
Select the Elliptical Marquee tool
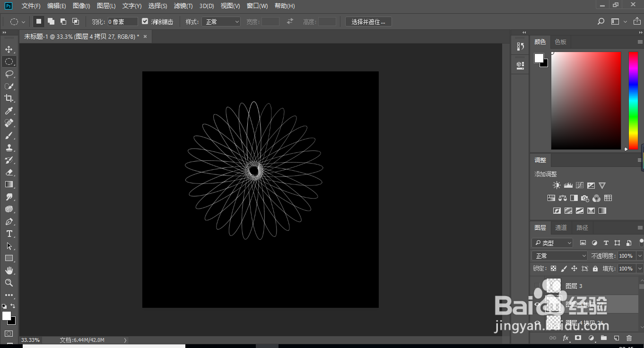pyautogui.click(x=9, y=61)
